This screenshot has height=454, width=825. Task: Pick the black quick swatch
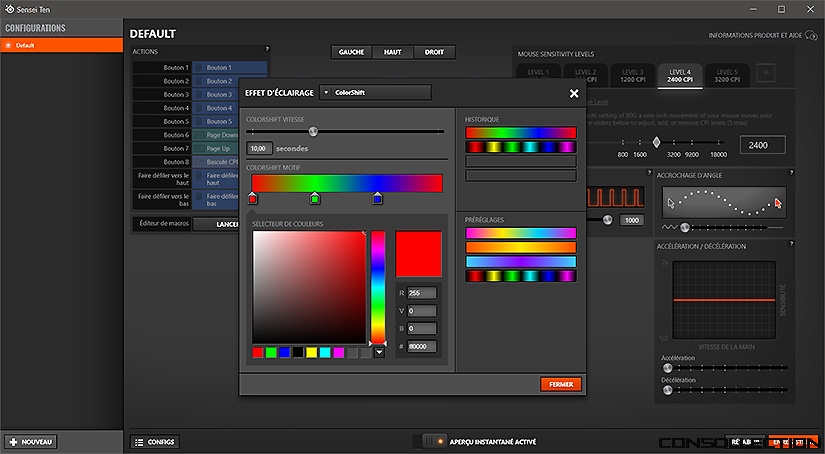coord(298,352)
